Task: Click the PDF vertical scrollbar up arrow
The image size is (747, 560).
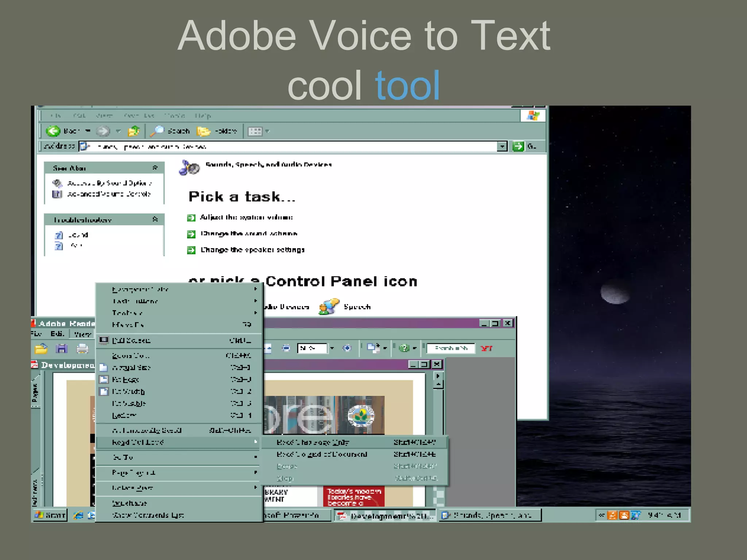Action: (x=438, y=384)
